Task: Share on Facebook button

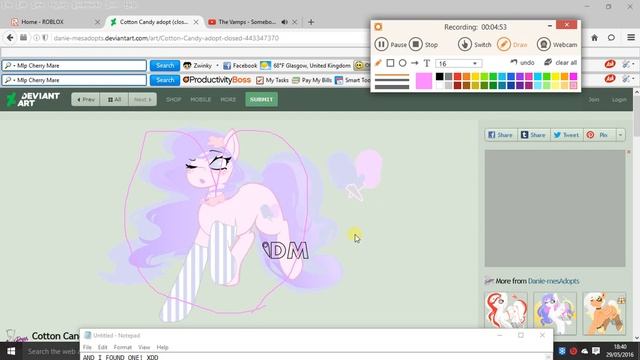Action: click(x=501, y=135)
